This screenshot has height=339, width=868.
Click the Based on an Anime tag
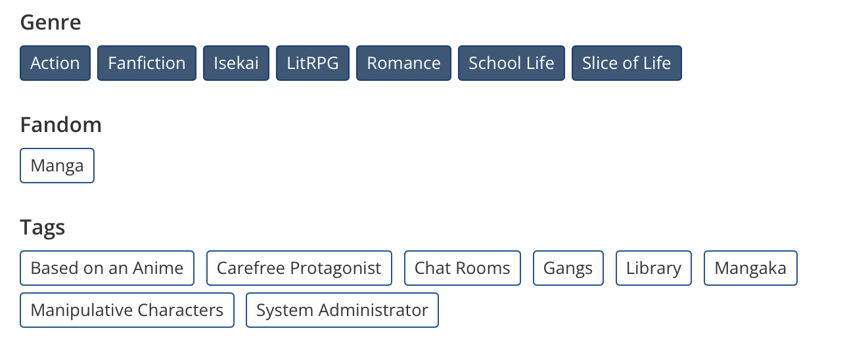107,268
